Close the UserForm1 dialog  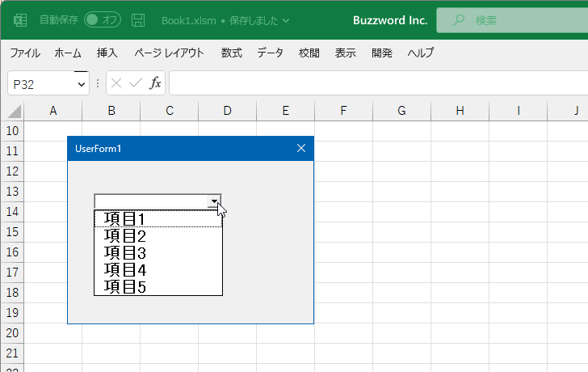tap(301, 148)
